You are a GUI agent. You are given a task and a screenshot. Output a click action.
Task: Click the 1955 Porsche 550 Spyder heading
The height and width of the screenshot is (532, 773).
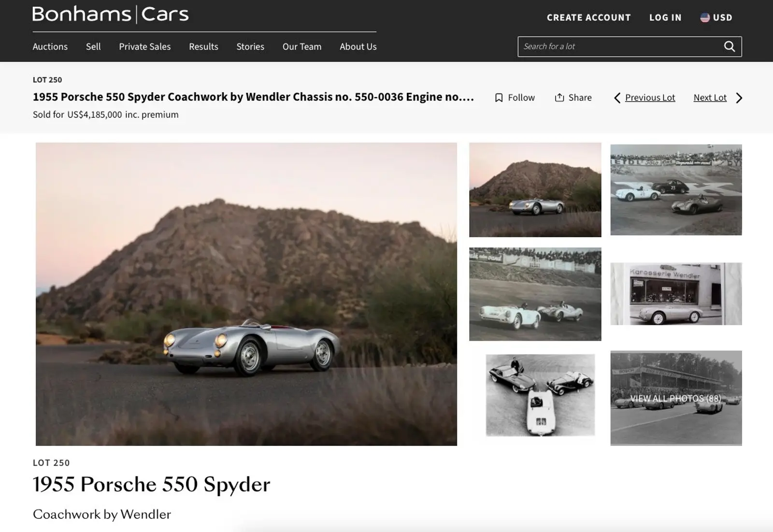click(151, 484)
